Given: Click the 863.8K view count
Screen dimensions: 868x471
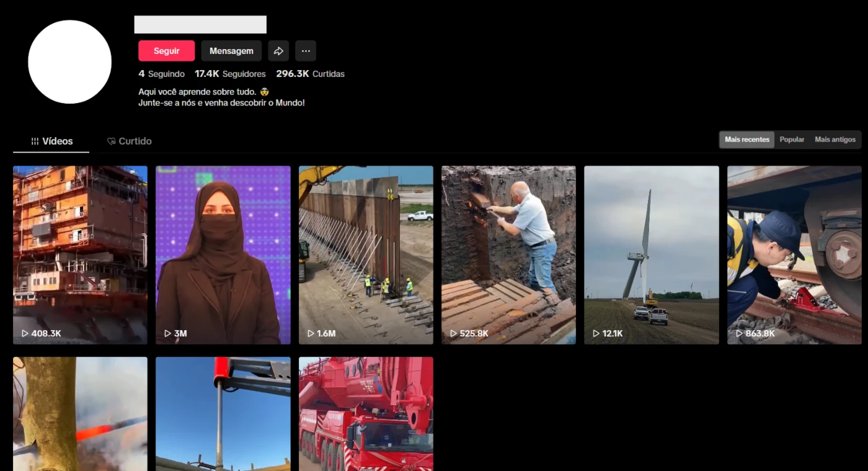Looking at the screenshot, I should [x=760, y=333].
